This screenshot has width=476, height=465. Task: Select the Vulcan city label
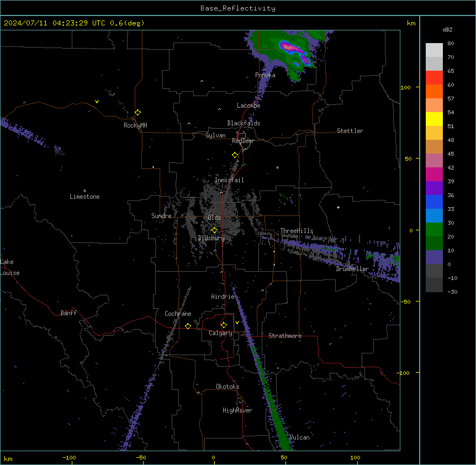tap(299, 437)
